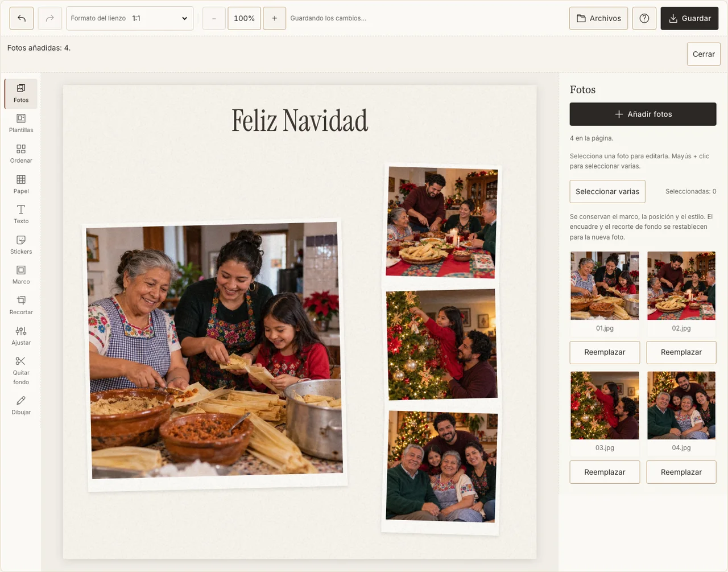Image resolution: width=728 pixels, height=572 pixels.
Task: Click the '4 en la página.' text
Action: 591,138
